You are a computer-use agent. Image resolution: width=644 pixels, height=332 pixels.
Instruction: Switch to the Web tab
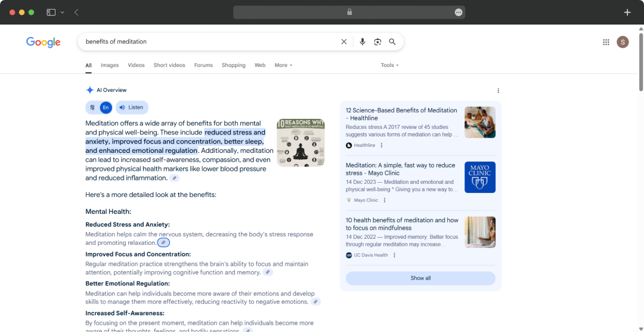pos(260,65)
